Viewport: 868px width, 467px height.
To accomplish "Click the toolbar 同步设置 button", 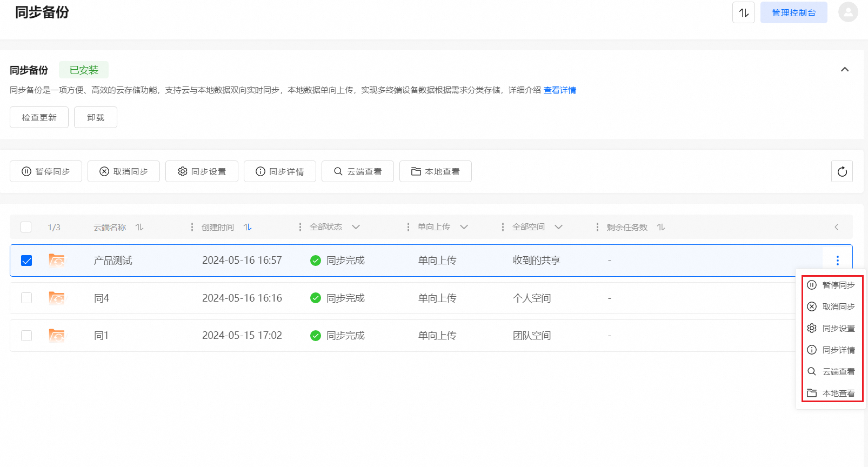I will click(x=202, y=171).
